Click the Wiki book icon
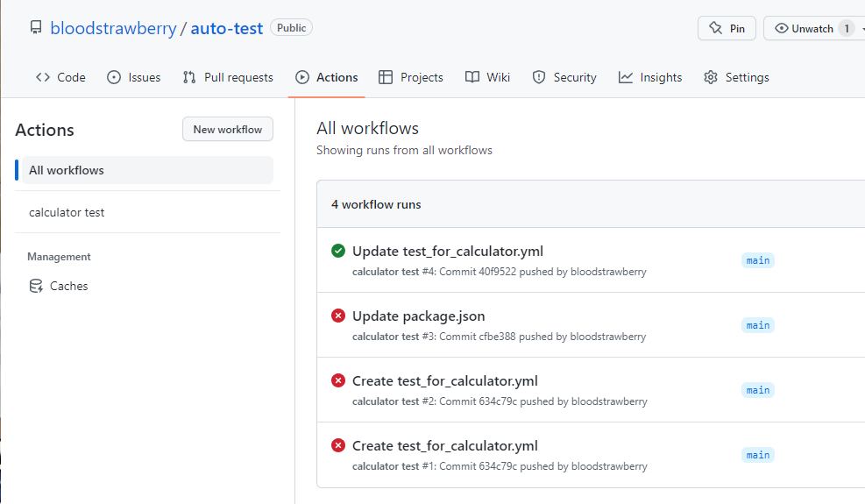Image resolution: width=865 pixels, height=504 pixels. click(x=472, y=77)
